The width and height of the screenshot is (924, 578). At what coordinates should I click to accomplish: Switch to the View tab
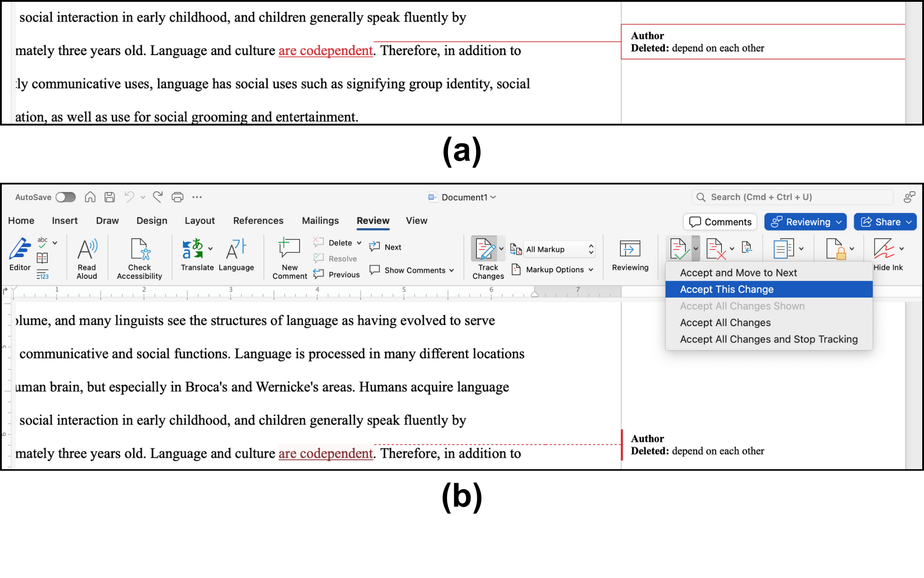pyautogui.click(x=416, y=220)
